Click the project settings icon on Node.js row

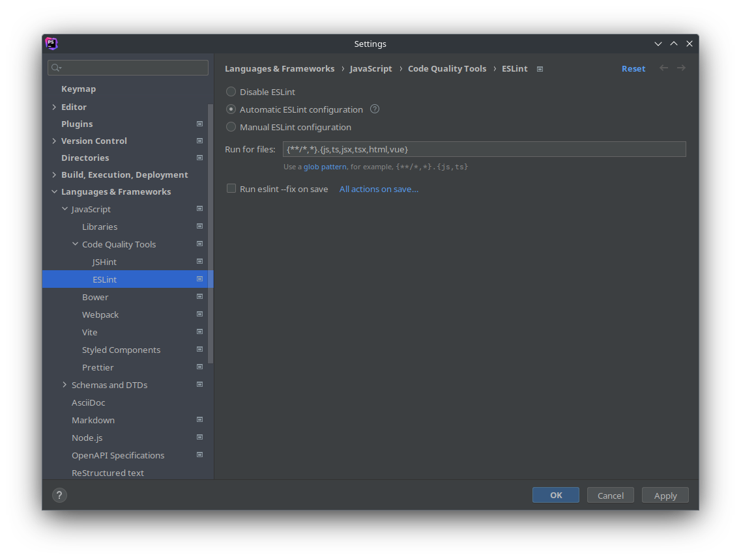(x=199, y=437)
